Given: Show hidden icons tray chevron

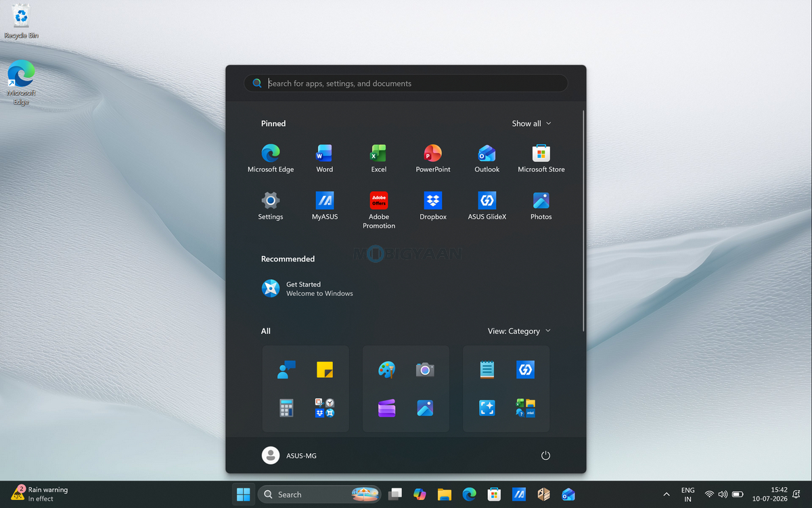Looking at the screenshot, I should 667,494.
